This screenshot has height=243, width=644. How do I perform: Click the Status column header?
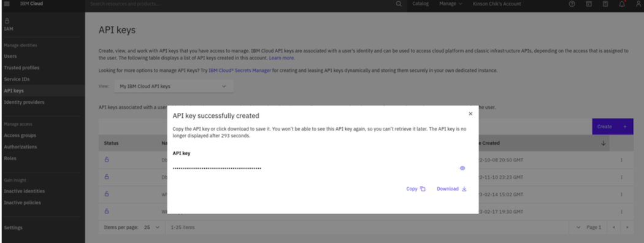(x=111, y=143)
